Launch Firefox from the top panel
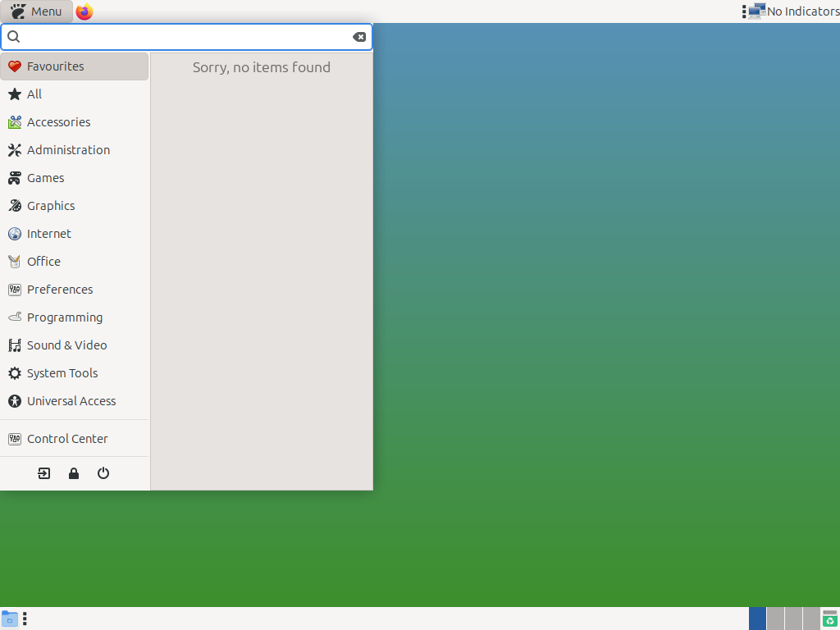This screenshot has height=630, width=840. coord(84,11)
